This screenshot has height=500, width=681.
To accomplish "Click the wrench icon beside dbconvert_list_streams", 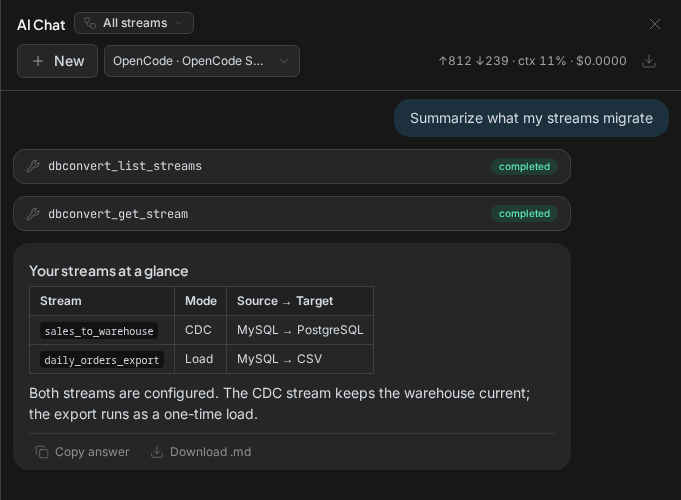I will [x=33, y=166].
